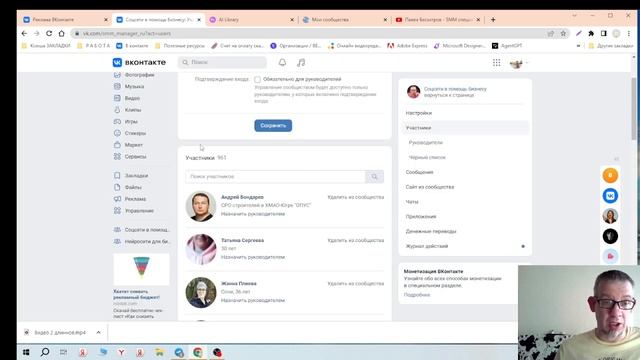Open Подробнее link under Монетизация ВКонтакте
Image resolution: width=640 pixels, height=360 pixels.
click(417, 295)
